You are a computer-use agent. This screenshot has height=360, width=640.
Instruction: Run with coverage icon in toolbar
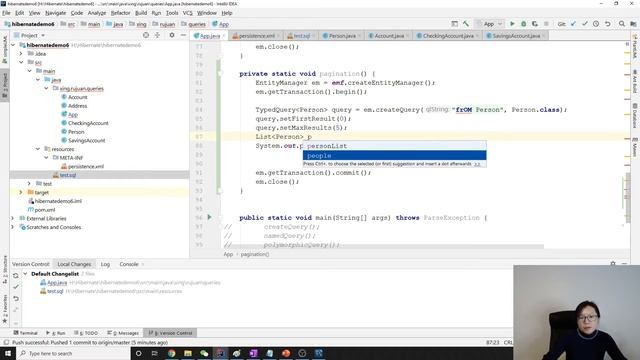pos(535,24)
